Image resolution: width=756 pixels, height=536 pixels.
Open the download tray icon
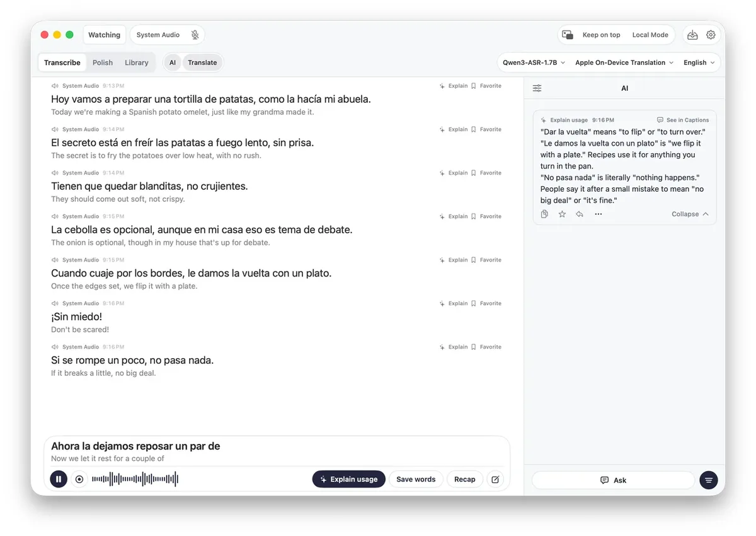[x=692, y=35]
